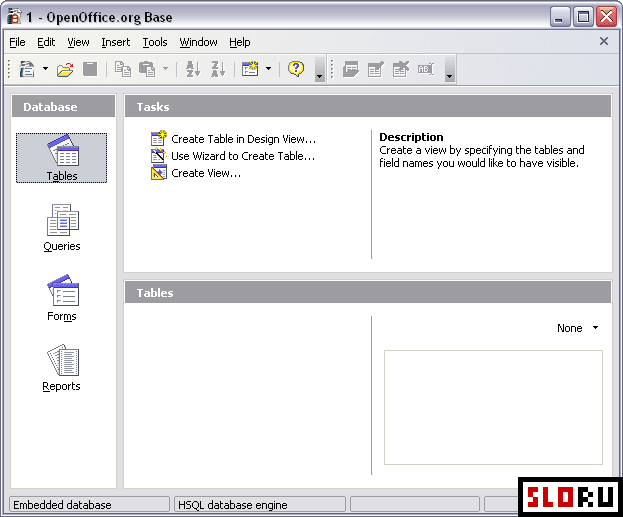Open the Form dropdown arrow

tap(269, 69)
